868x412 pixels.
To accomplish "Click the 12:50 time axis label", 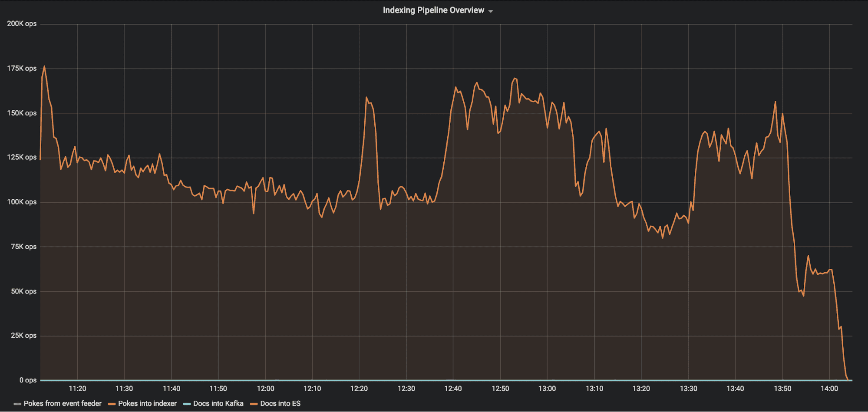I will pyautogui.click(x=500, y=389).
